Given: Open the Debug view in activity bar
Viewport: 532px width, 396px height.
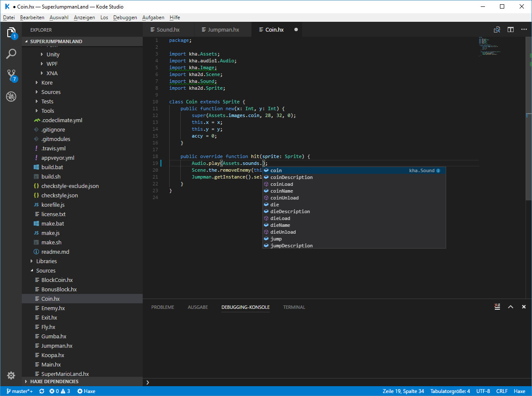Looking at the screenshot, I should click(x=11, y=97).
